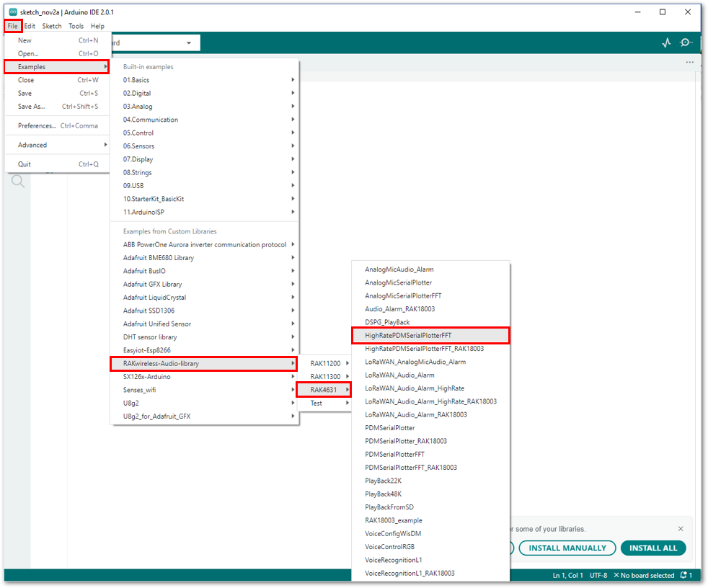Expand the Examples submenu
Image resolution: width=708 pixels, height=588 pixels.
58,67
